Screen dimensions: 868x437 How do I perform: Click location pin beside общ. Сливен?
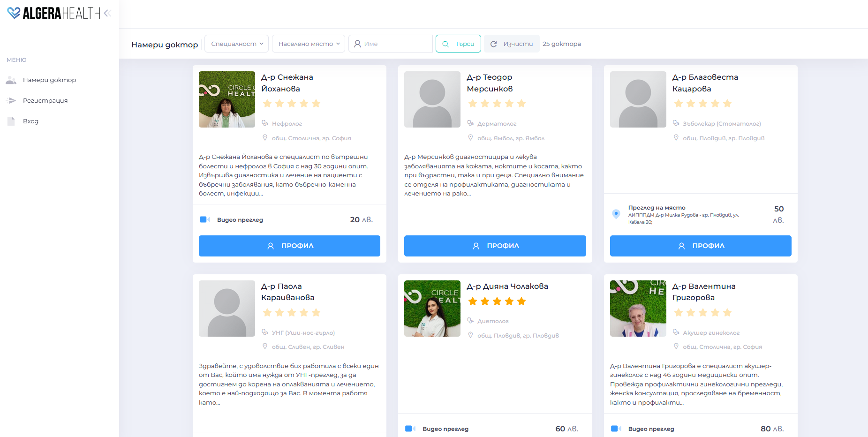pos(265,347)
